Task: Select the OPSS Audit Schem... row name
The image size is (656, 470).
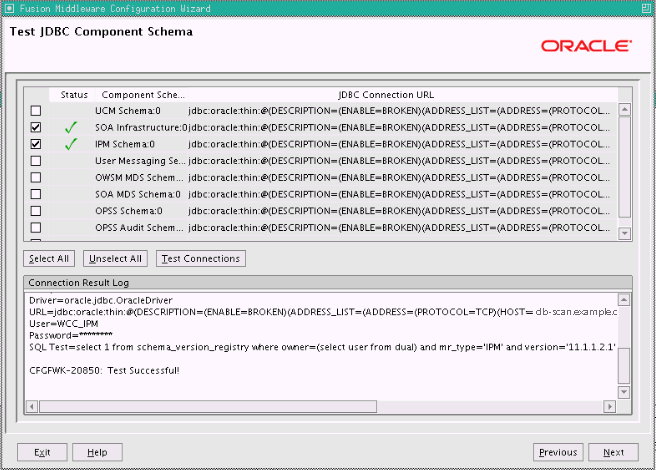Action: [139, 228]
